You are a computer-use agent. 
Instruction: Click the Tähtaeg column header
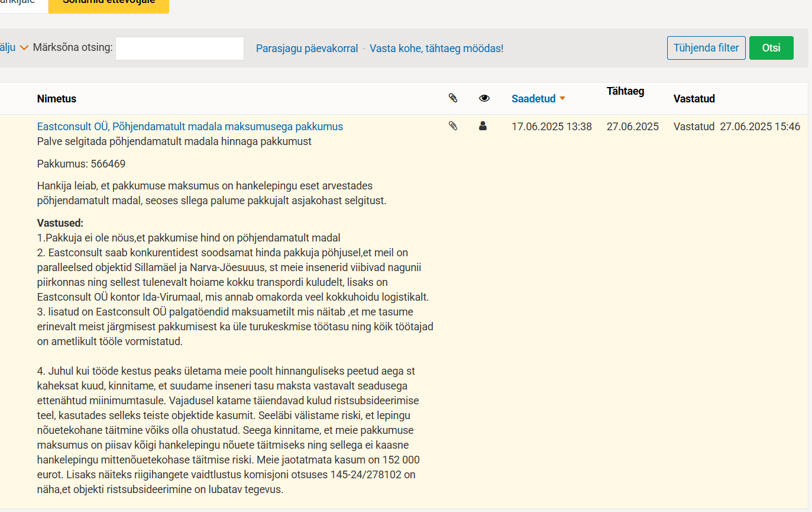click(625, 91)
